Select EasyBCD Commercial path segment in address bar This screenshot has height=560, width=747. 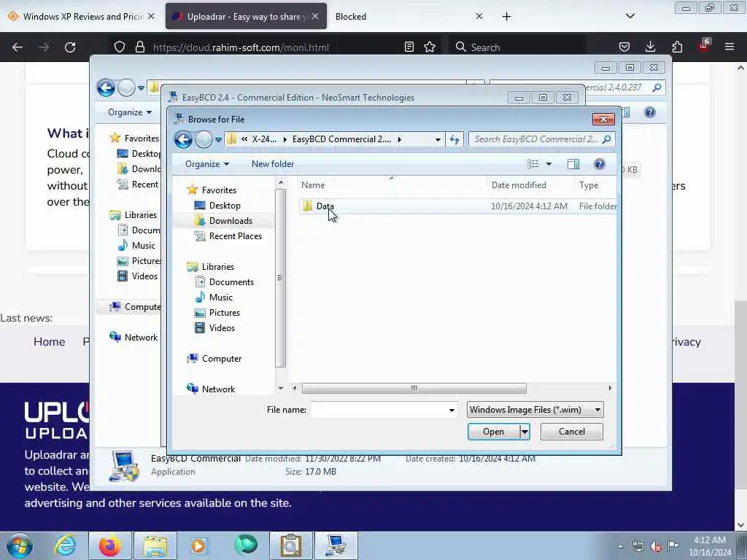pyautogui.click(x=341, y=139)
